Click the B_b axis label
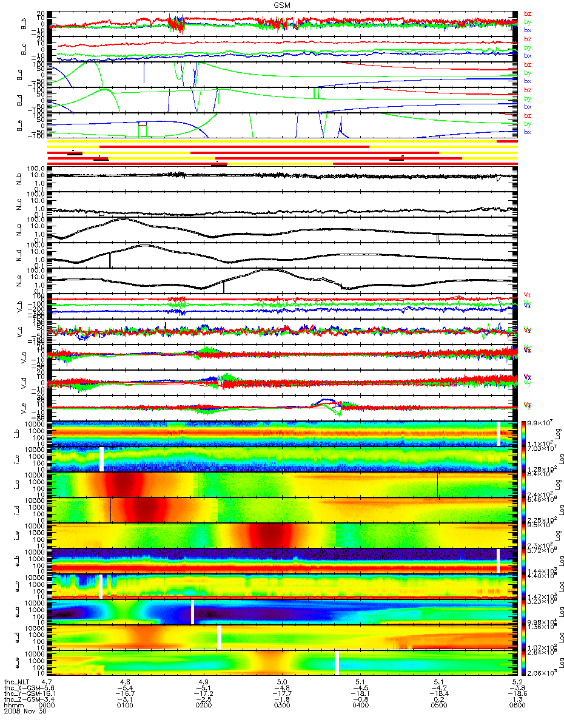Screen dimensions: 564x728 25,24
